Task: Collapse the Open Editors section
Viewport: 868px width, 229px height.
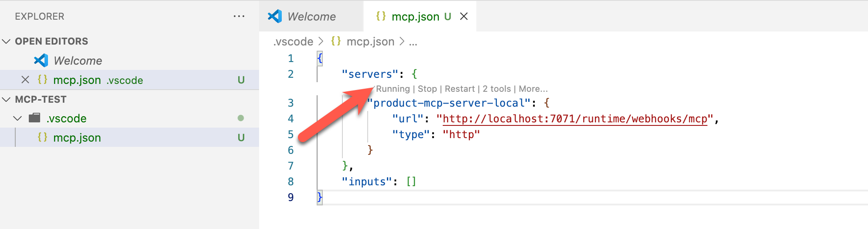Action: click(7, 42)
